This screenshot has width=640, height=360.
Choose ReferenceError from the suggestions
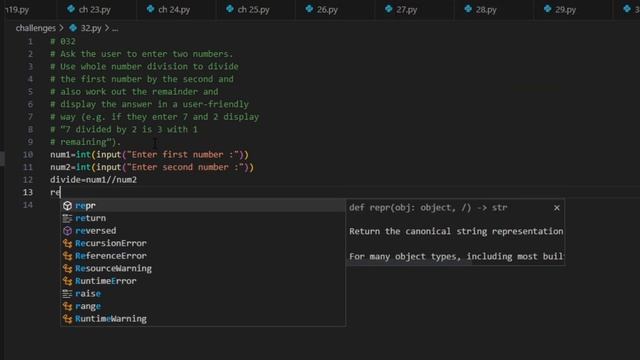point(203,256)
